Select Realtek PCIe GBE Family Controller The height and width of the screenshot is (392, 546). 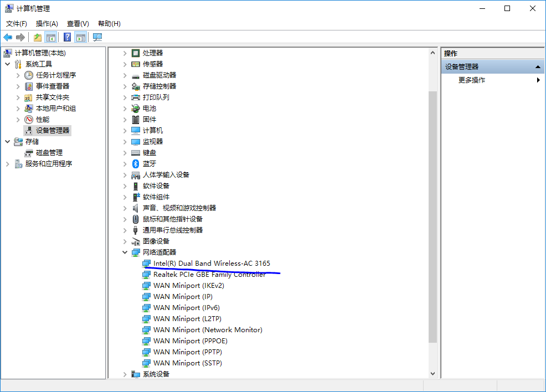pyautogui.click(x=209, y=274)
